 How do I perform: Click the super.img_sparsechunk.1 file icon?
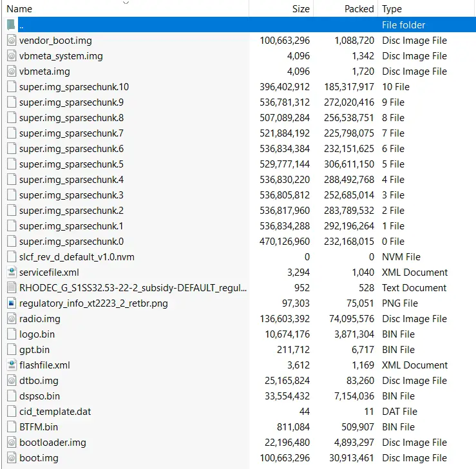(x=12, y=226)
